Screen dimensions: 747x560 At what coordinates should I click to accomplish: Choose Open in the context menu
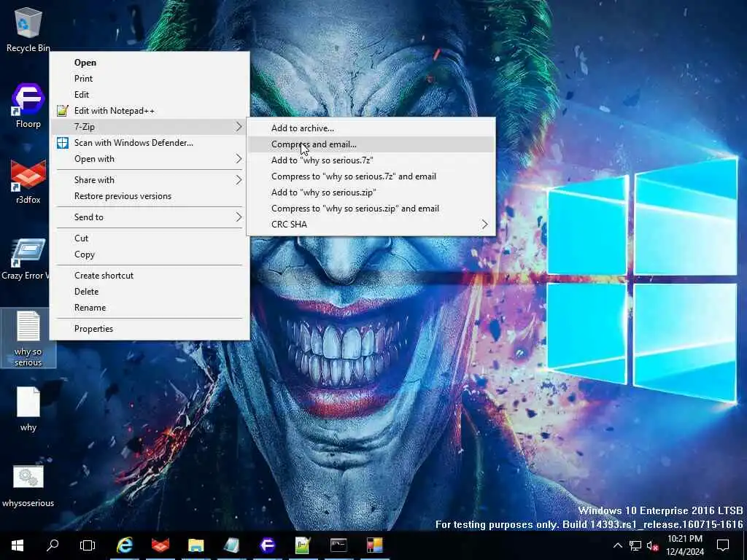pyautogui.click(x=150, y=63)
